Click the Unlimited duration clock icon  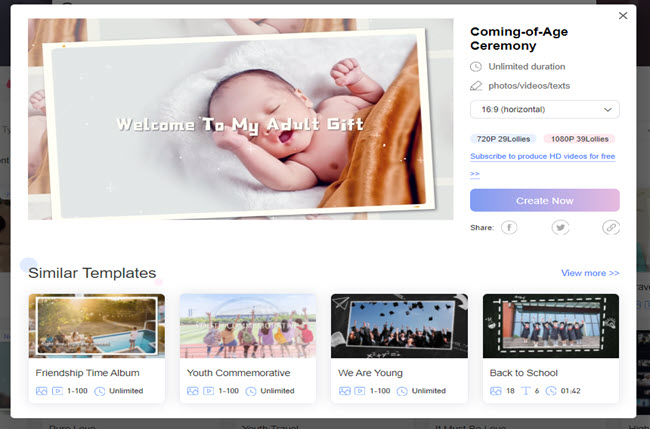pos(476,67)
